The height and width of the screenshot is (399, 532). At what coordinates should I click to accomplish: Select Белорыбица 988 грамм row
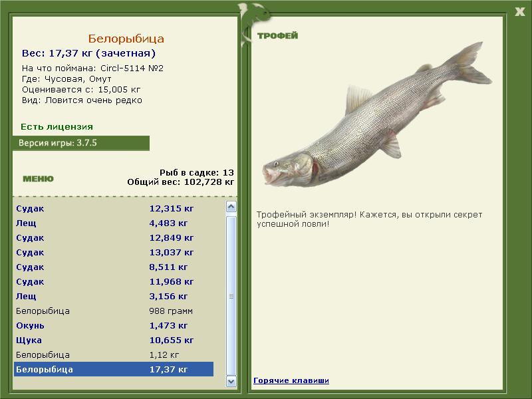[x=114, y=311]
